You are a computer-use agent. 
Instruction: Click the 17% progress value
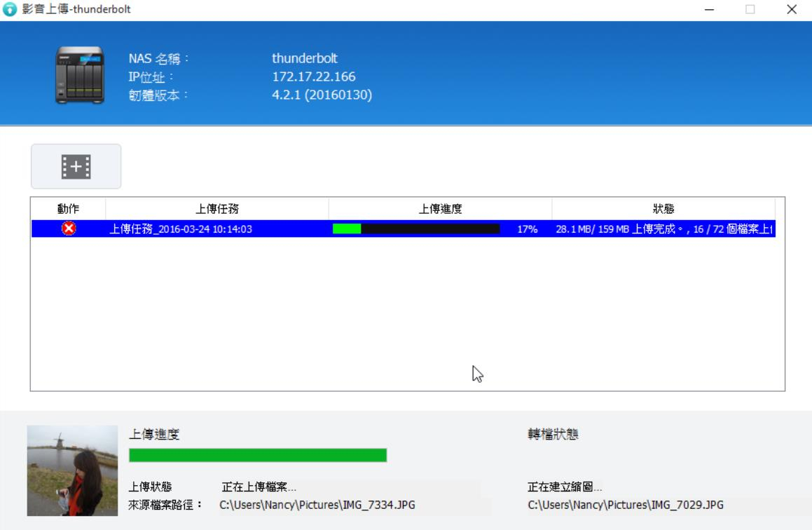click(527, 229)
